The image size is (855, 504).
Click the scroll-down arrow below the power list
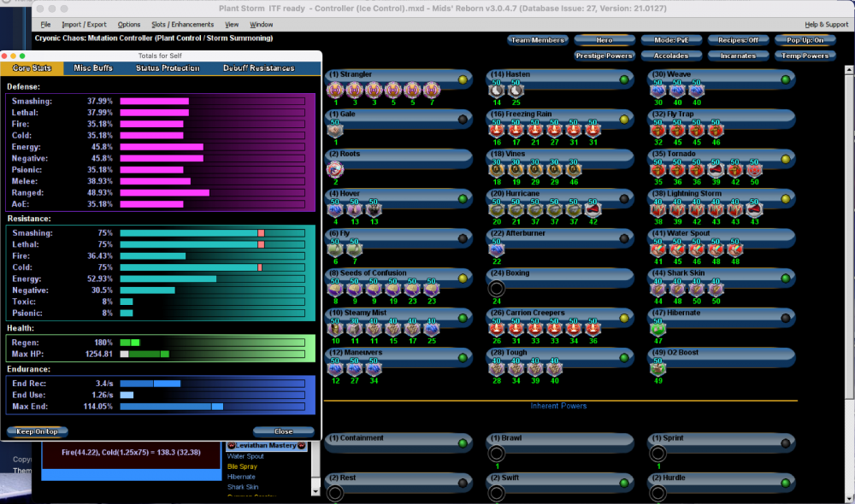click(316, 491)
